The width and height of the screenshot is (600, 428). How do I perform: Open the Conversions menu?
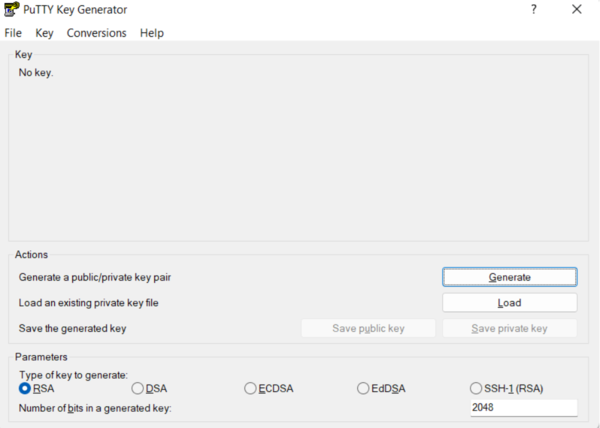click(96, 33)
